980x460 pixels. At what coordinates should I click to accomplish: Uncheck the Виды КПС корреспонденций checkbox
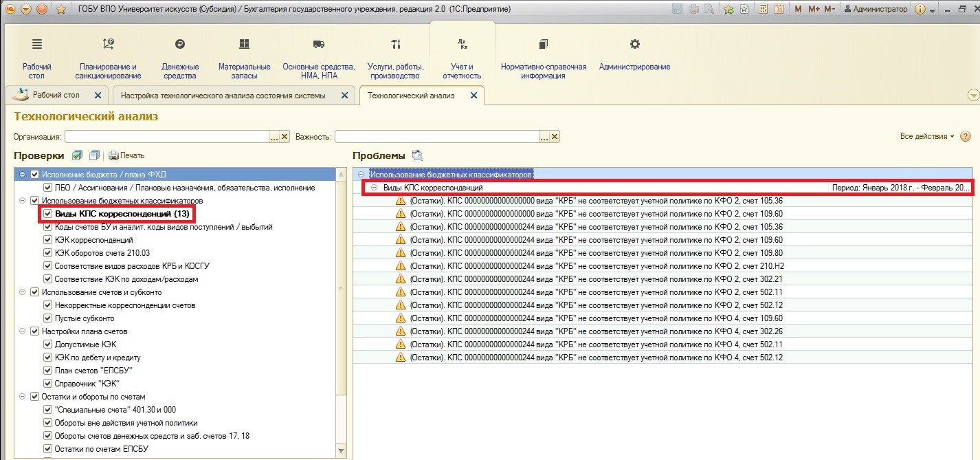[x=47, y=214]
